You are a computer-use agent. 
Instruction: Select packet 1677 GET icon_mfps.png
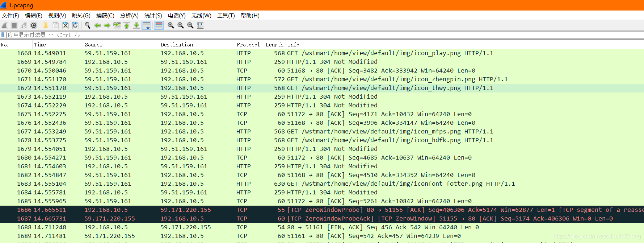pyautogui.click(x=322, y=132)
